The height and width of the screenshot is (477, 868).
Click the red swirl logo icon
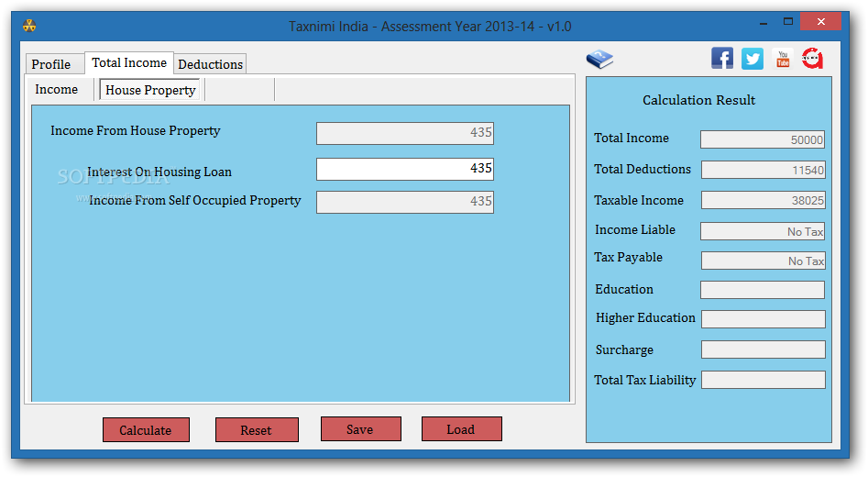click(x=813, y=58)
